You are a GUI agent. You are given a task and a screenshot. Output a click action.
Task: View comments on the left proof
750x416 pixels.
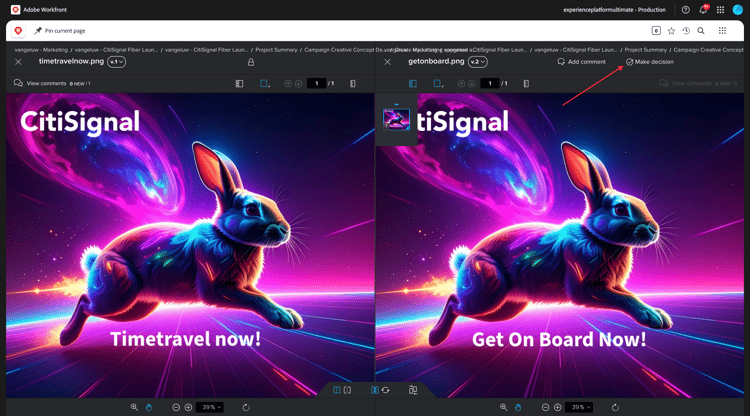point(52,83)
